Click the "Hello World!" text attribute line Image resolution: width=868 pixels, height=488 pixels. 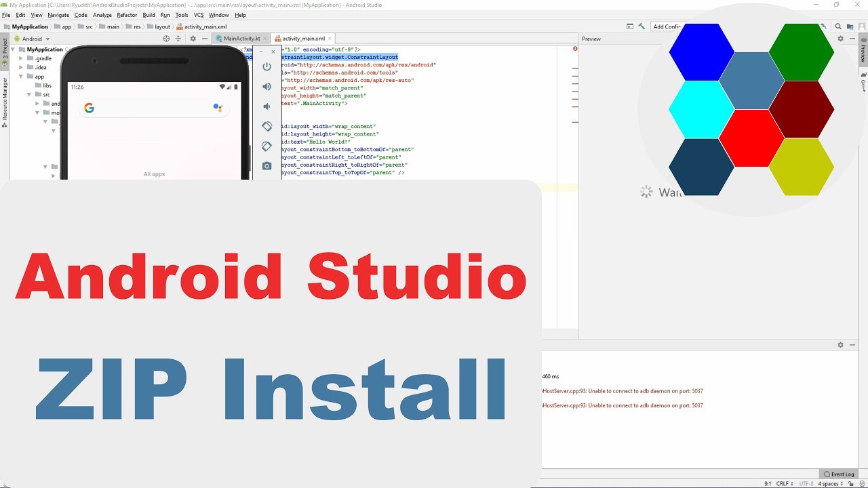click(x=315, y=142)
